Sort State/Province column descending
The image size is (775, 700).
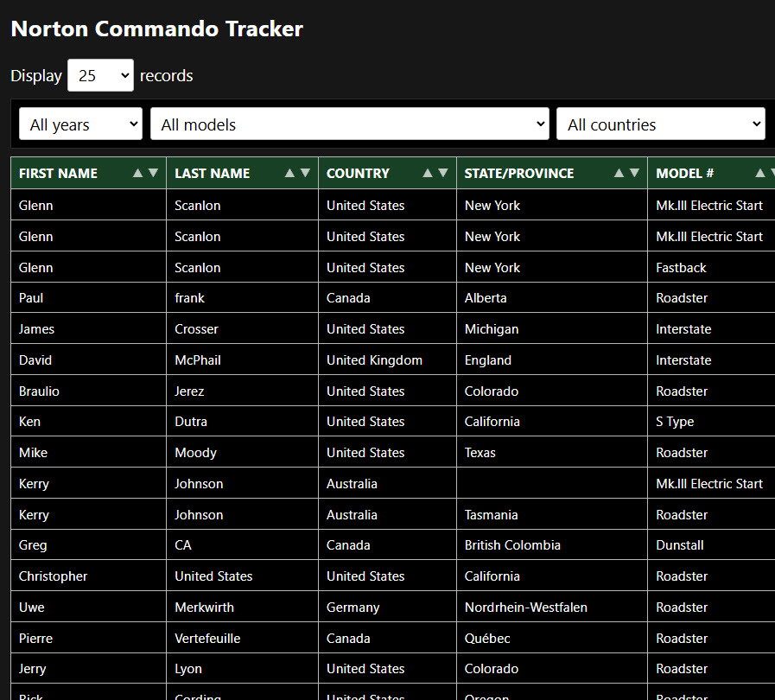coord(635,173)
